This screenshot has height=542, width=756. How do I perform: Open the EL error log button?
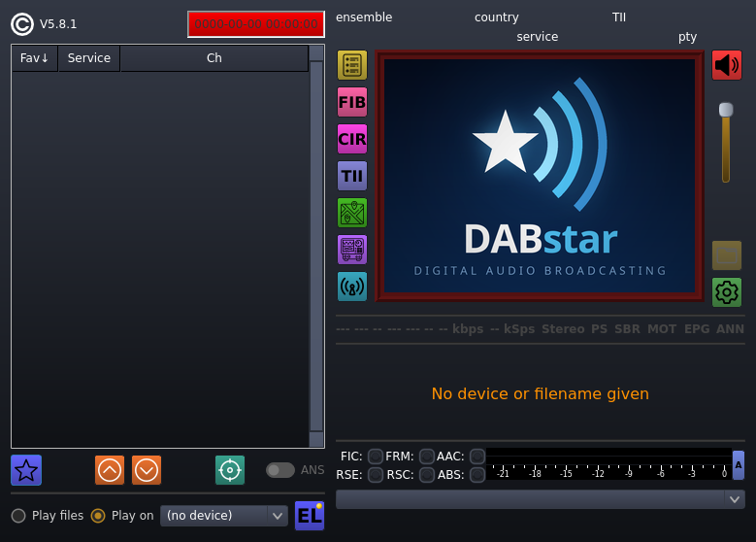pyautogui.click(x=310, y=516)
